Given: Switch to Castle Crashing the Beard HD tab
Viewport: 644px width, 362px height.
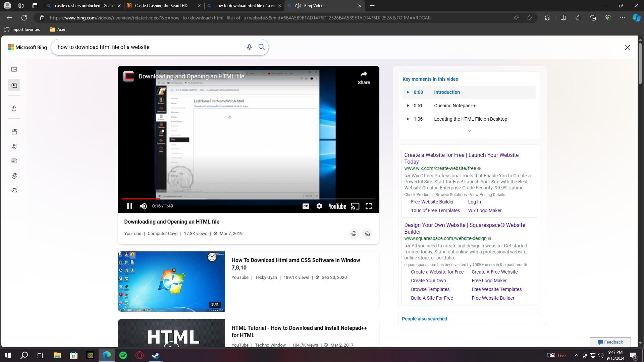Looking at the screenshot, I should [161, 6].
